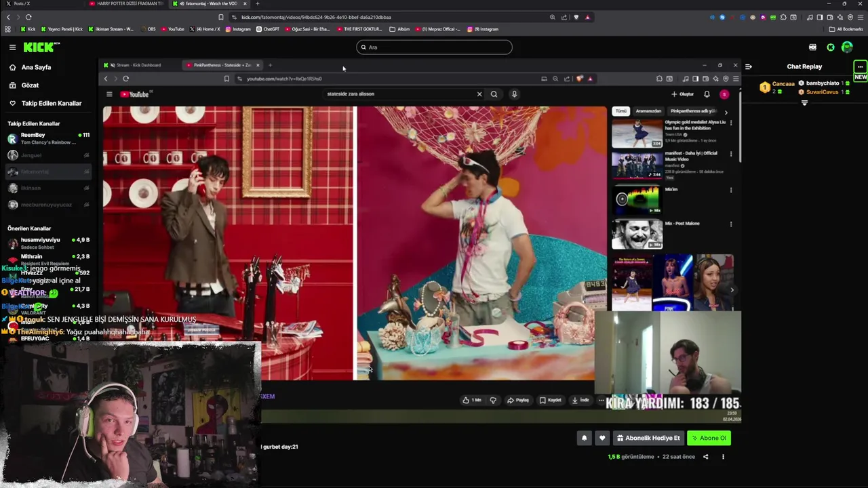Screen dimensions: 868x488
Task: Click YouTube Oluştur create button
Action: point(682,94)
